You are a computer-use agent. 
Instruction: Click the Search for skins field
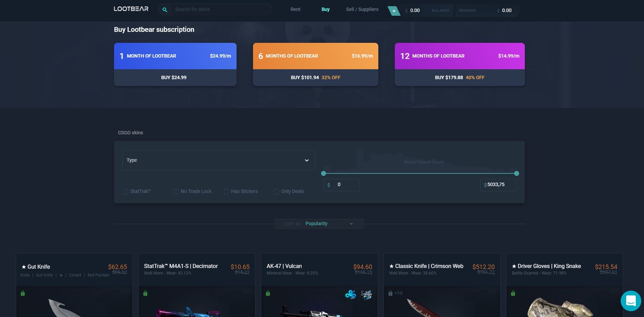pos(221,10)
